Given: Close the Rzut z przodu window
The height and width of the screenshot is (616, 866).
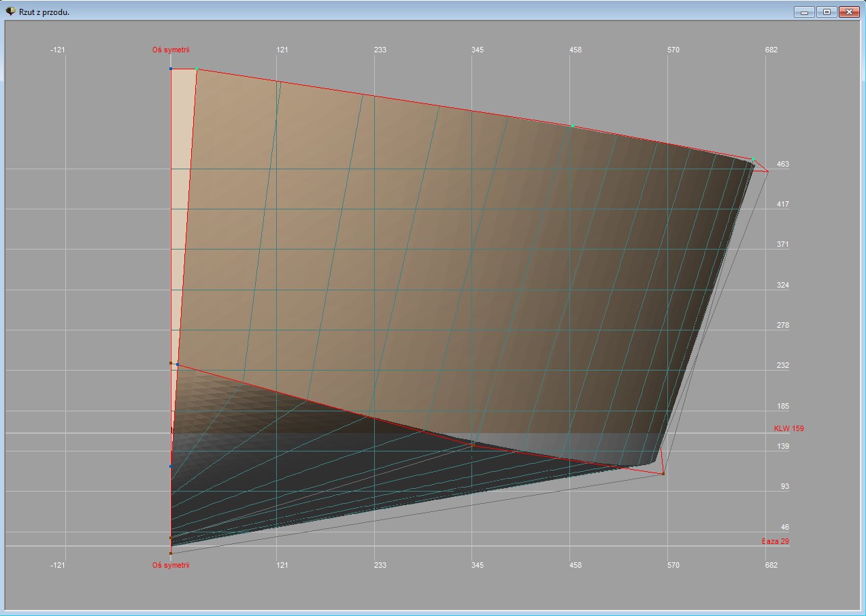Looking at the screenshot, I should [x=849, y=12].
